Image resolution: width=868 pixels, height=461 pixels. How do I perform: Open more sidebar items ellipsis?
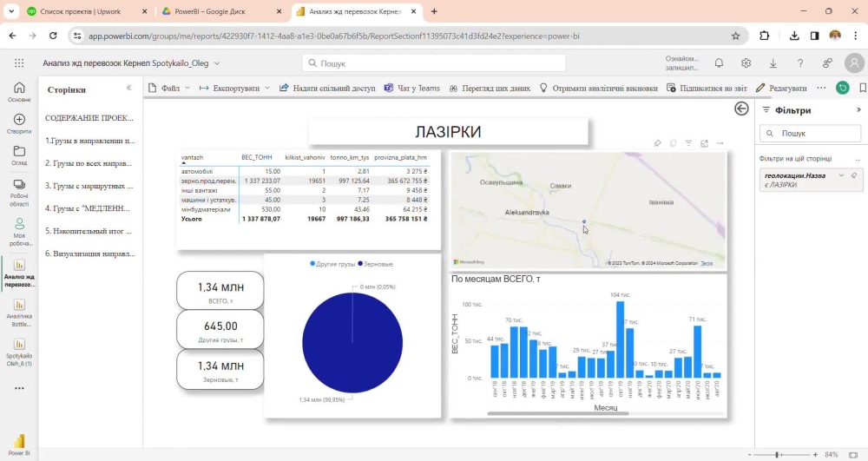(19, 388)
